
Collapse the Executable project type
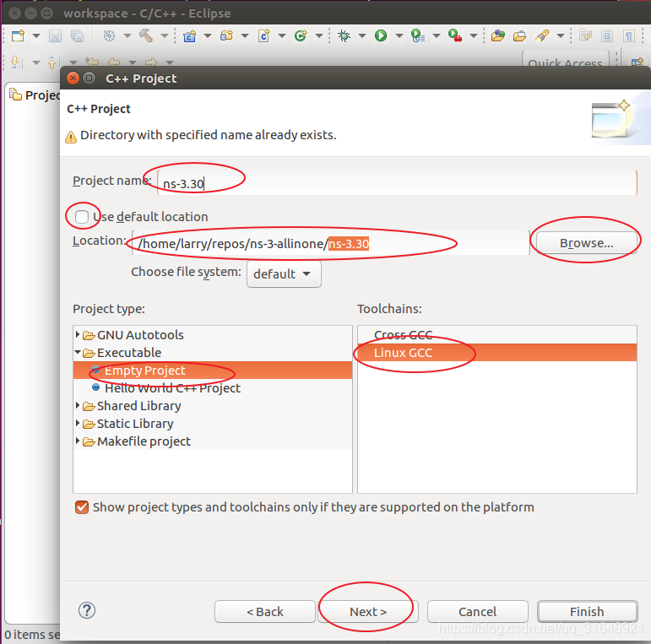point(78,352)
